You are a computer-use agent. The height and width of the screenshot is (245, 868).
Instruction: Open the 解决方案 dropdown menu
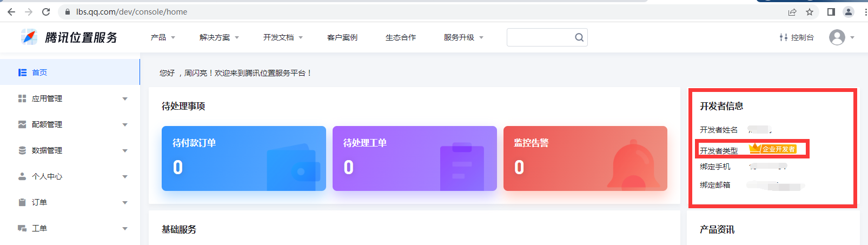tap(219, 37)
